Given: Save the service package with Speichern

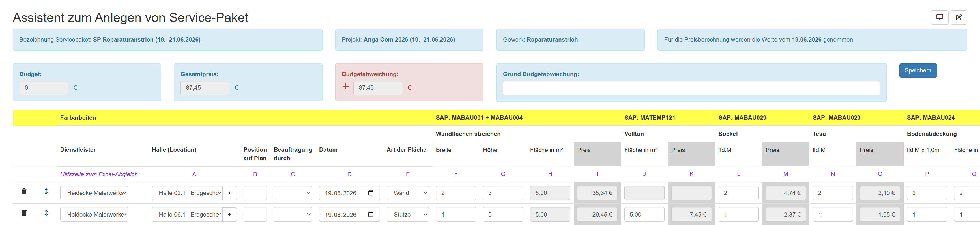Looking at the screenshot, I should (x=917, y=70).
